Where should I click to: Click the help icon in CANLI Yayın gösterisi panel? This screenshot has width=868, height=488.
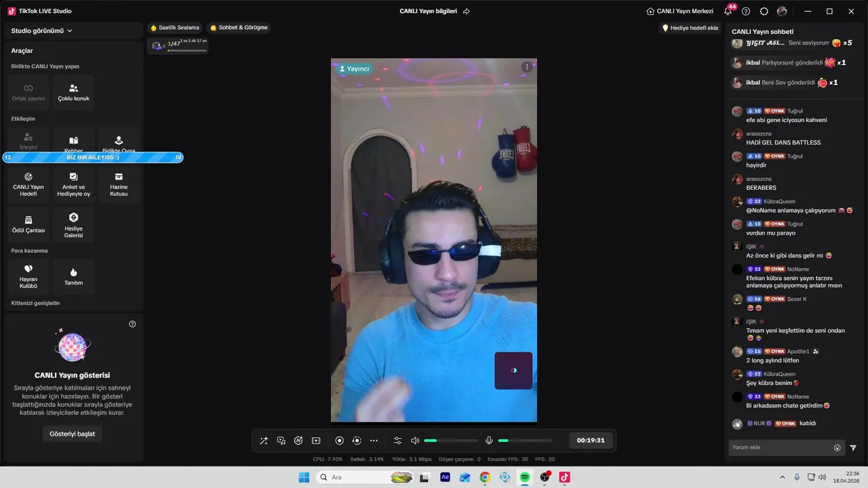coord(132,324)
